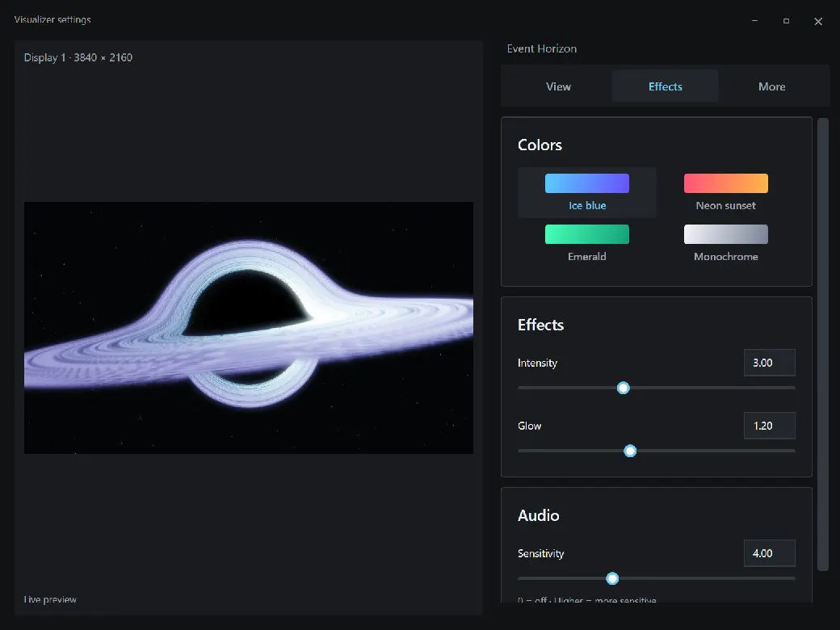The height and width of the screenshot is (630, 840).
Task: Focus the Sensitivity value field showing 4.00
Action: 769,553
